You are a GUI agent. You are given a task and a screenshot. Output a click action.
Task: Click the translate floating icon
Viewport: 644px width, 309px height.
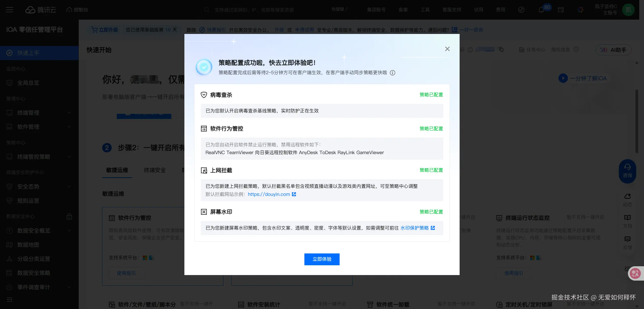pyautogui.click(x=635, y=273)
